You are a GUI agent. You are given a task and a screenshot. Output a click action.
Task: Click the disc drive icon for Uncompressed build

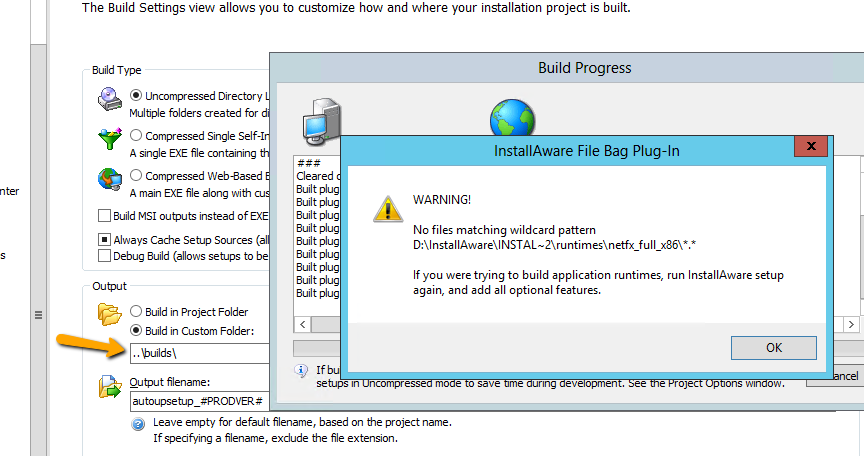click(x=110, y=99)
